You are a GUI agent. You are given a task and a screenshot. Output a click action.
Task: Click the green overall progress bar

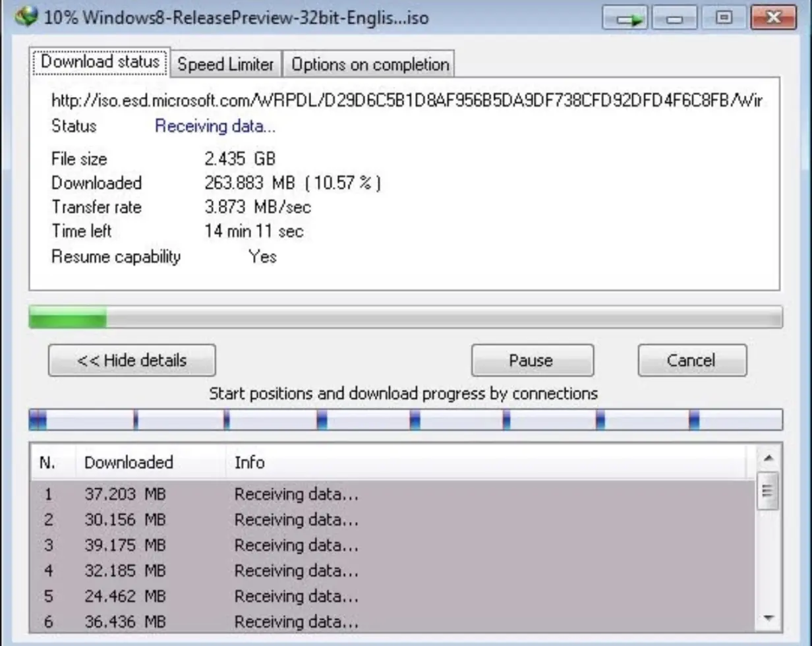(405, 317)
